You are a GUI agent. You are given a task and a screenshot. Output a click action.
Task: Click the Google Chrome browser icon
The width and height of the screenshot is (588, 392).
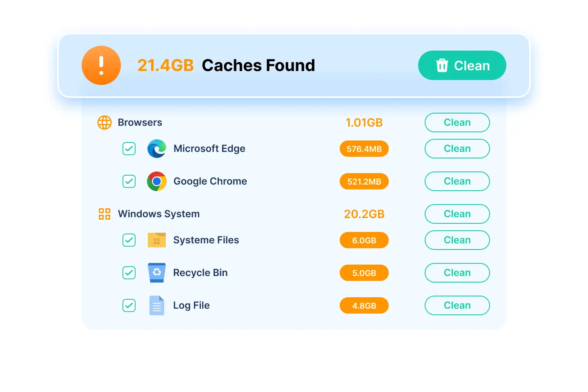click(x=157, y=181)
